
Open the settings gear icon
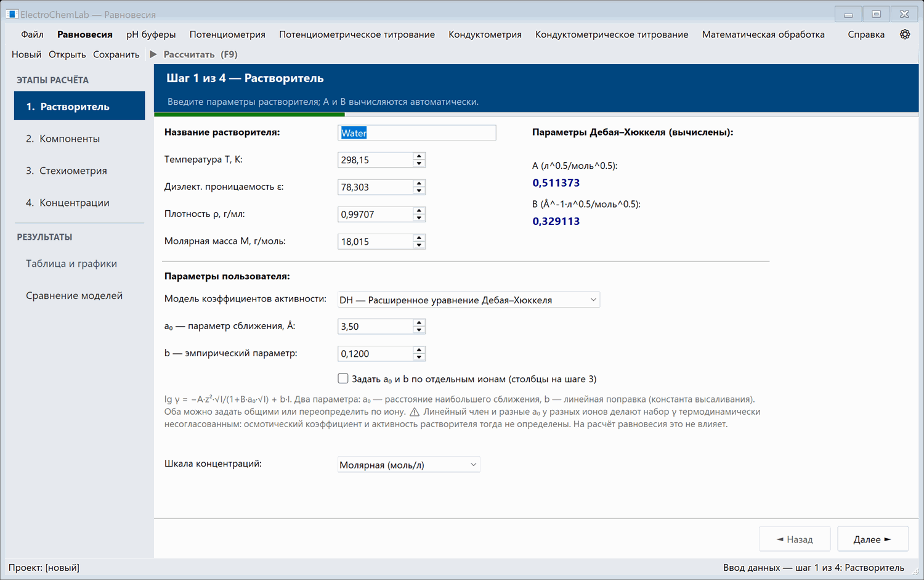click(904, 35)
